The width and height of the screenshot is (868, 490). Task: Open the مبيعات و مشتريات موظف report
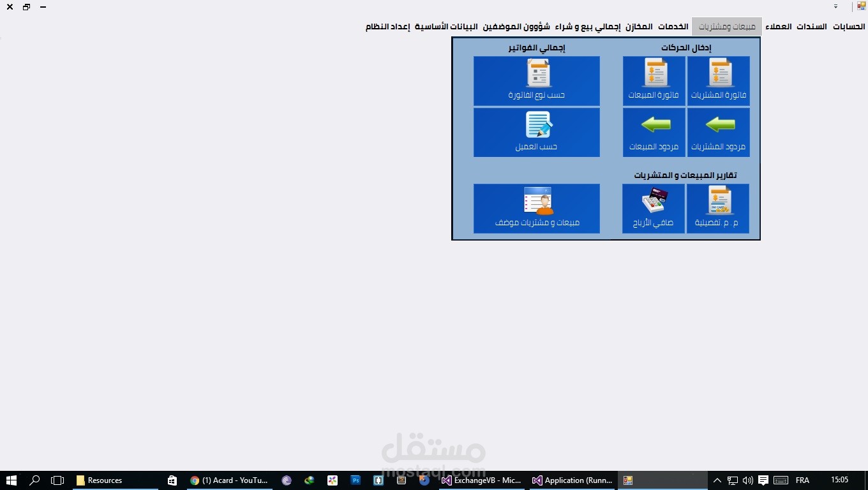tap(536, 209)
